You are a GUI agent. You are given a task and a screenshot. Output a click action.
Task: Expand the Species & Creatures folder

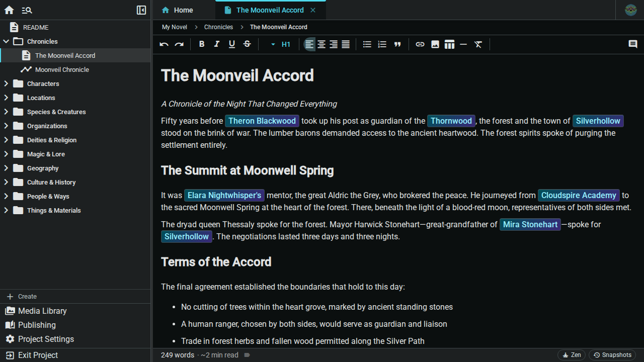pyautogui.click(x=6, y=112)
